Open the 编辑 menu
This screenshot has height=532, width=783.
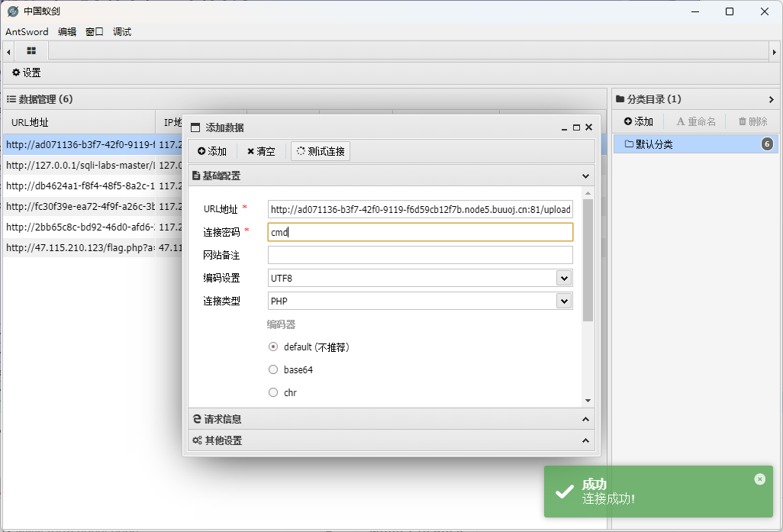(67, 31)
